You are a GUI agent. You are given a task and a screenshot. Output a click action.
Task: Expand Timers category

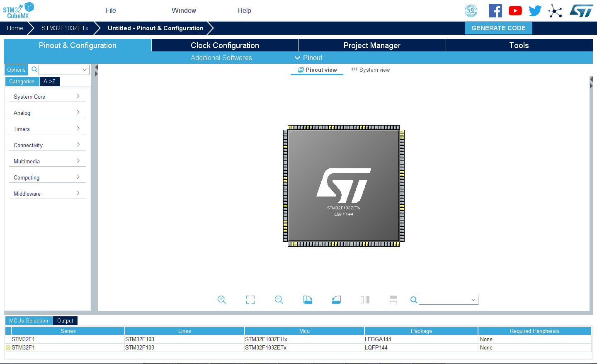pos(47,129)
